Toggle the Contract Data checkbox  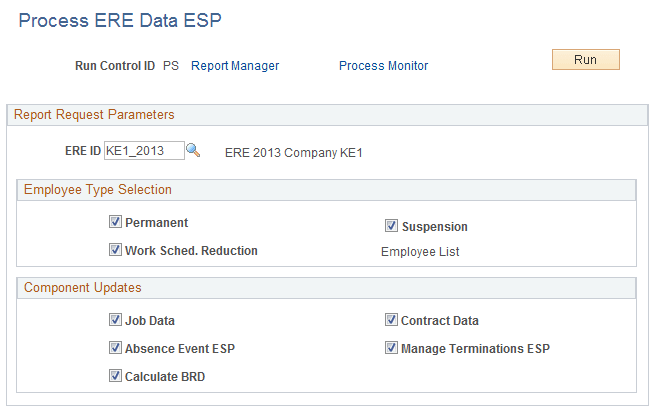pos(392,321)
